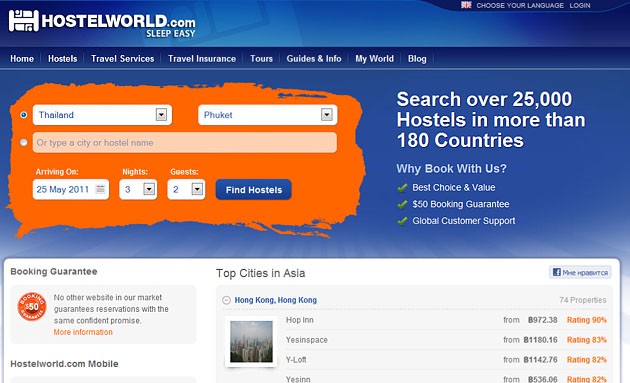Screen dimensions: 630x383
Task: Click the $50 Booking Guarantee text
Action: 461,204
